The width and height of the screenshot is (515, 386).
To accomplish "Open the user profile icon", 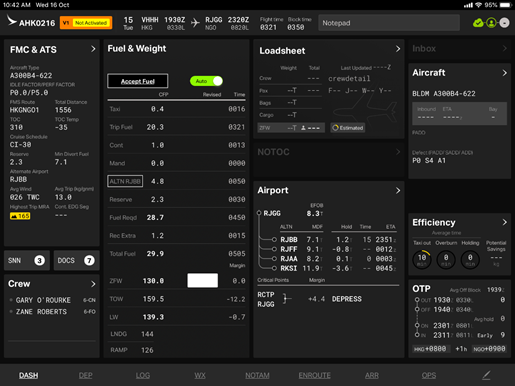I will [491, 23].
